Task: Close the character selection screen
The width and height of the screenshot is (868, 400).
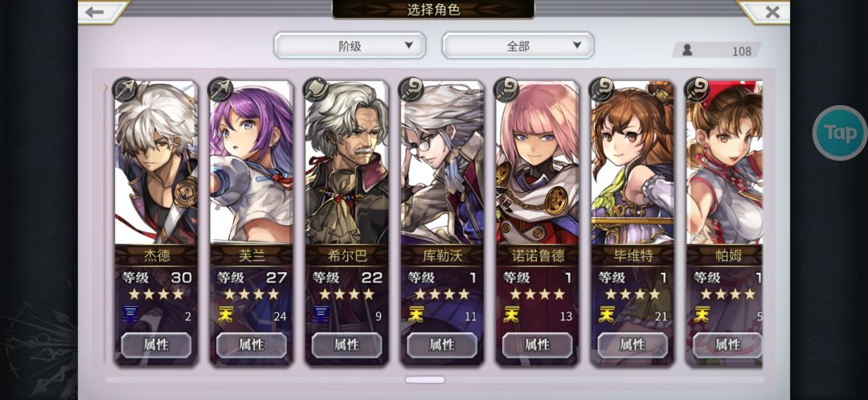Action: pyautogui.click(x=771, y=11)
